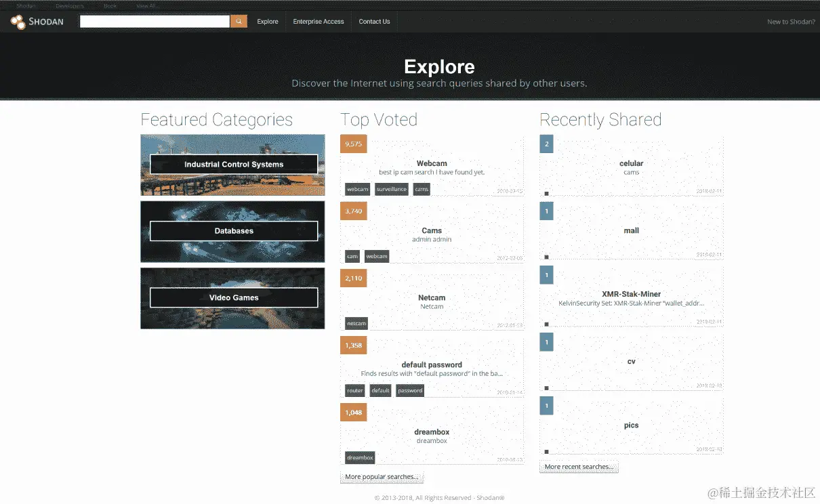This screenshot has width=820, height=504.
Task: Focus the Shodan search input field
Action: (x=155, y=22)
